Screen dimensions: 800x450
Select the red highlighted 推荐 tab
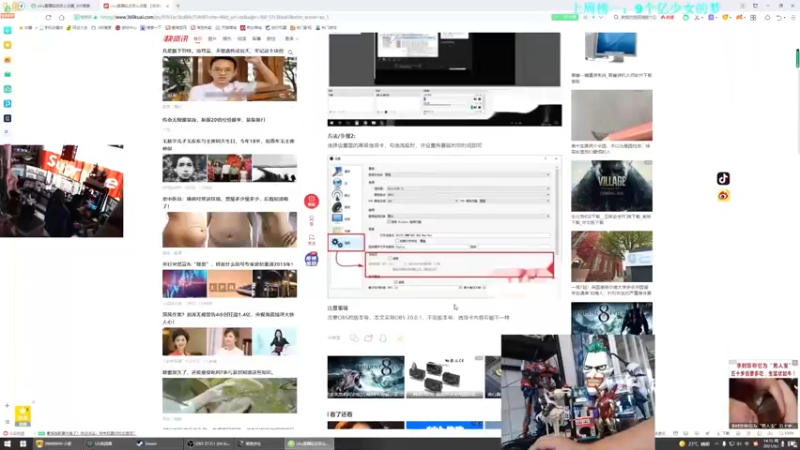point(197,39)
